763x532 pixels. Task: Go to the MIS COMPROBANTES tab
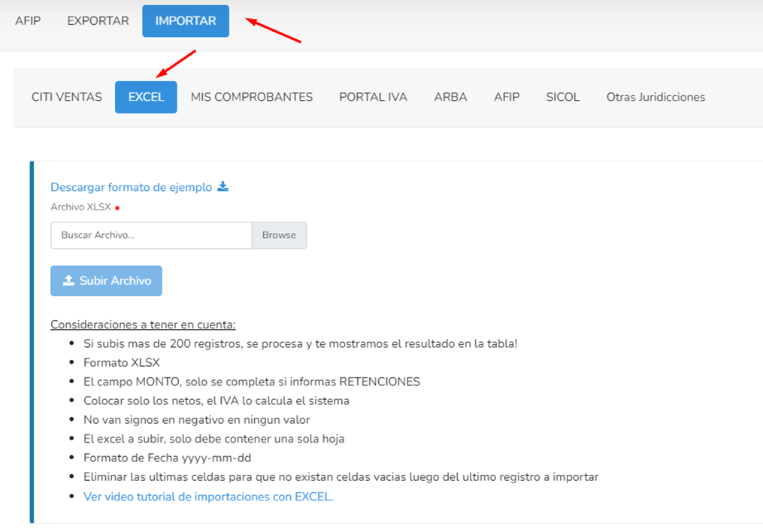[252, 97]
